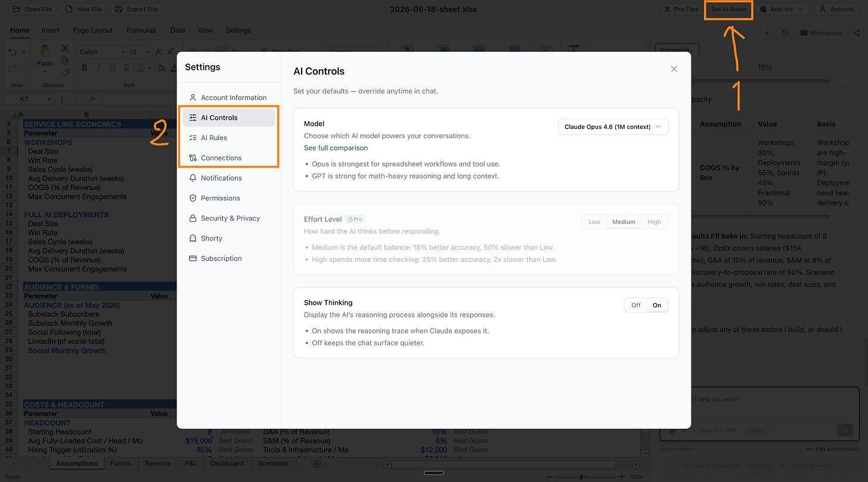This screenshot has height=482, width=868.
Task: Click Export File button
Action: [137, 9]
